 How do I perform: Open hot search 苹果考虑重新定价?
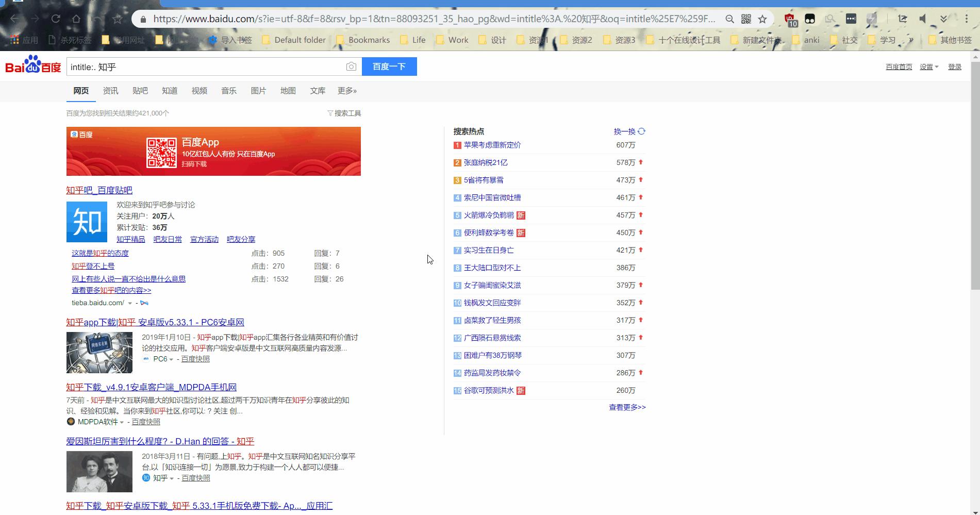[492, 145]
